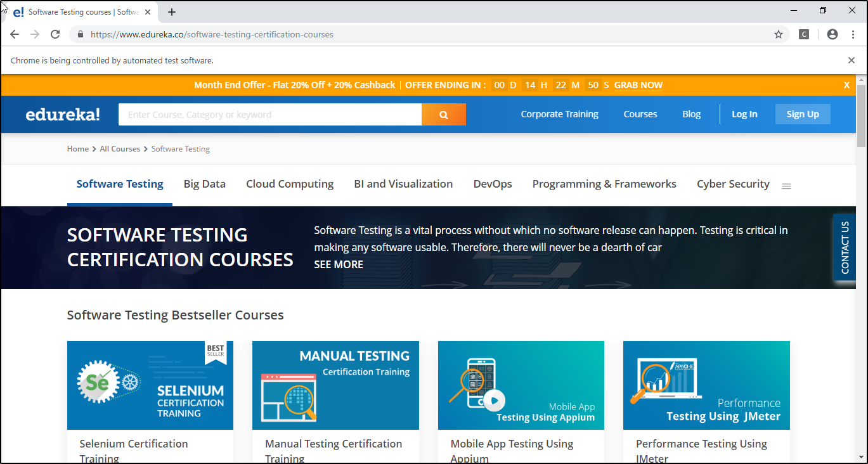Close the Month End Offer banner
The width and height of the screenshot is (868, 464).
(x=846, y=85)
